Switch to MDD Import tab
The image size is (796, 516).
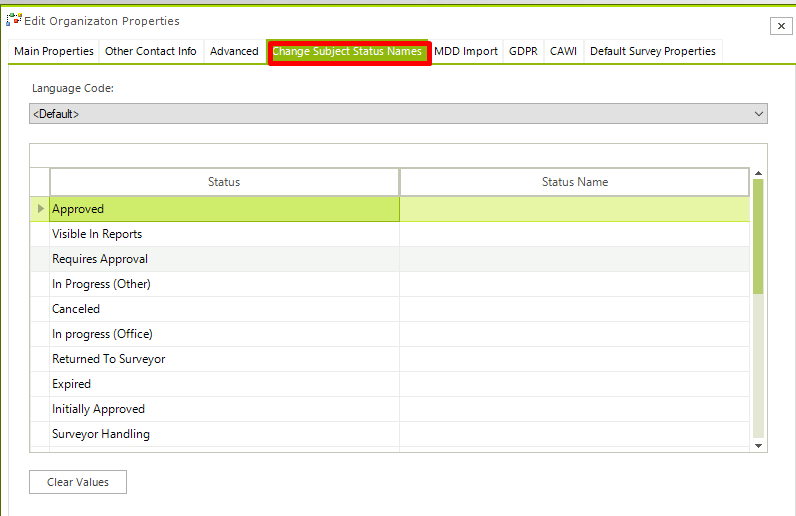[466, 51]
